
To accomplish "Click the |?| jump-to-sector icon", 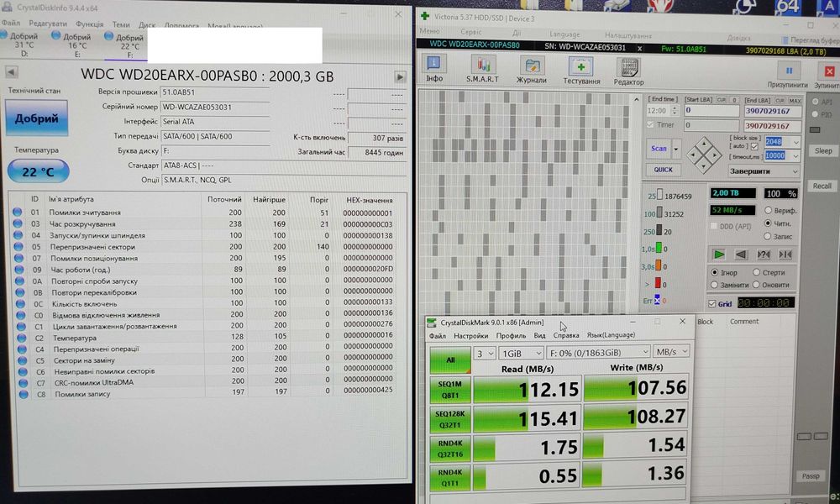I will click(764, 254).
